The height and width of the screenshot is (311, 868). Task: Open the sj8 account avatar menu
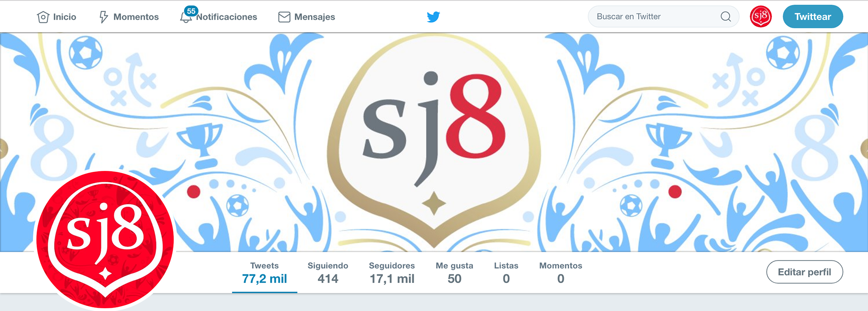pos(761,17)
